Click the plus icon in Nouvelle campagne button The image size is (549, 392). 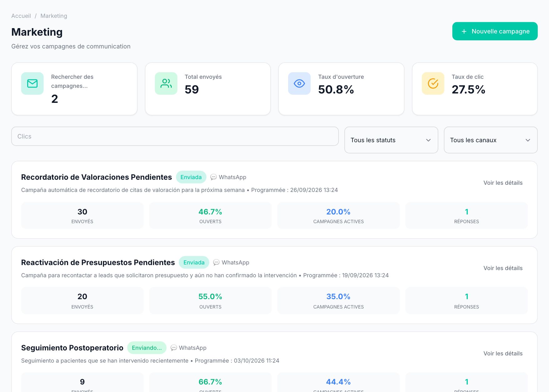tap(464, 31)
